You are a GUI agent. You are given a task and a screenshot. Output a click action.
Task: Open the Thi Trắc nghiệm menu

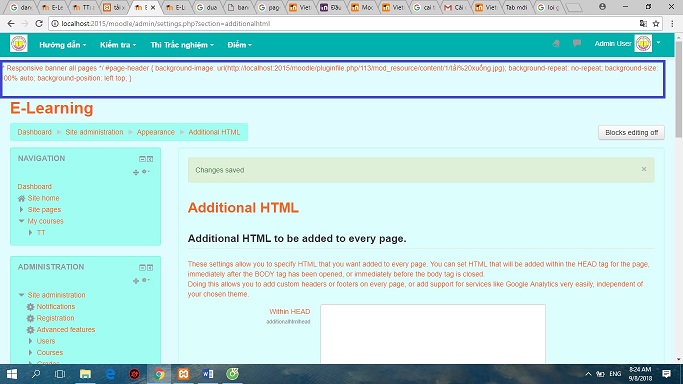pyautogui.click(x=182, y=45)
